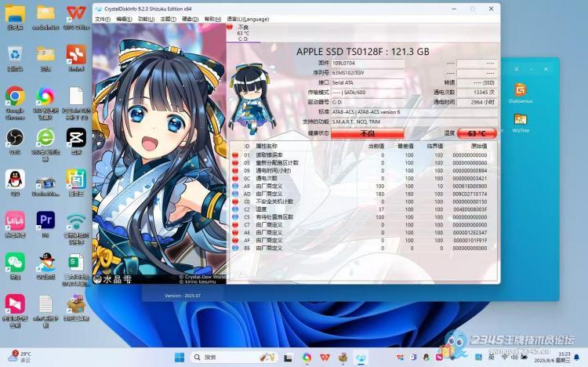Viewport: 588px width, 367px height.
Task: Launch the green 360 安全浏览器 shortcut
Action: 45,144
